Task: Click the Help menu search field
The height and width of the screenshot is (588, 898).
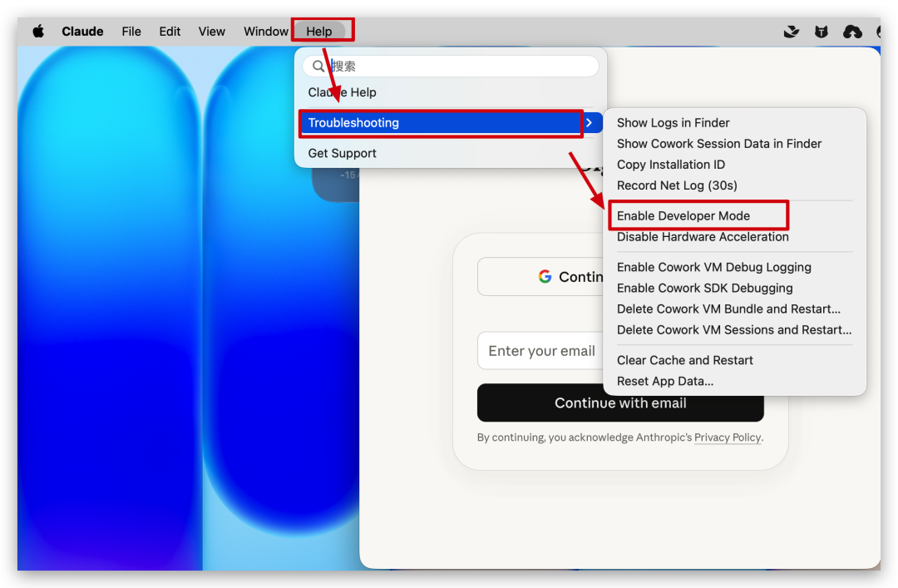Action: [457, 67]
